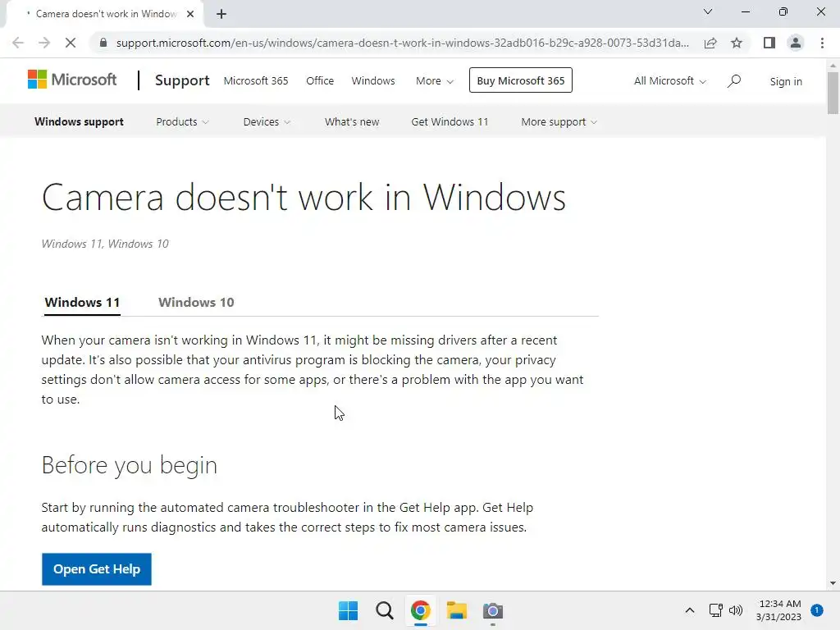Open the clock and date

point(779,610)
